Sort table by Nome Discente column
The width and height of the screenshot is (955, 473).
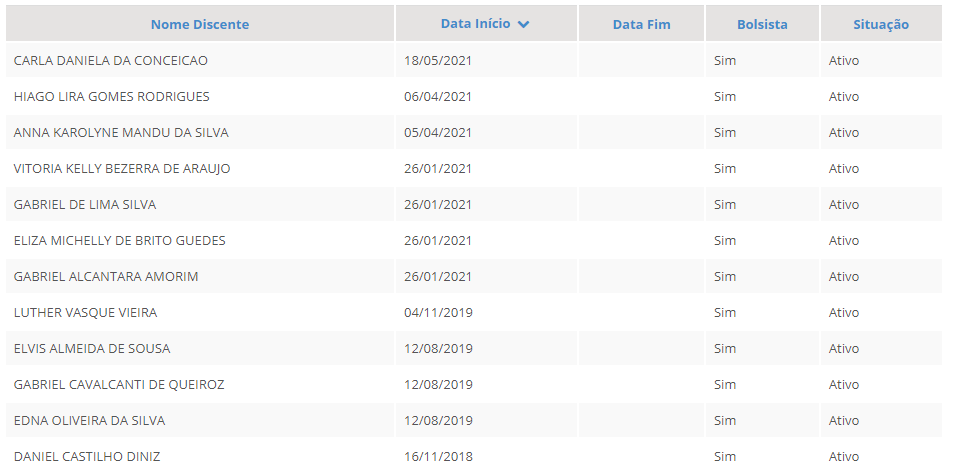[200, 24]
